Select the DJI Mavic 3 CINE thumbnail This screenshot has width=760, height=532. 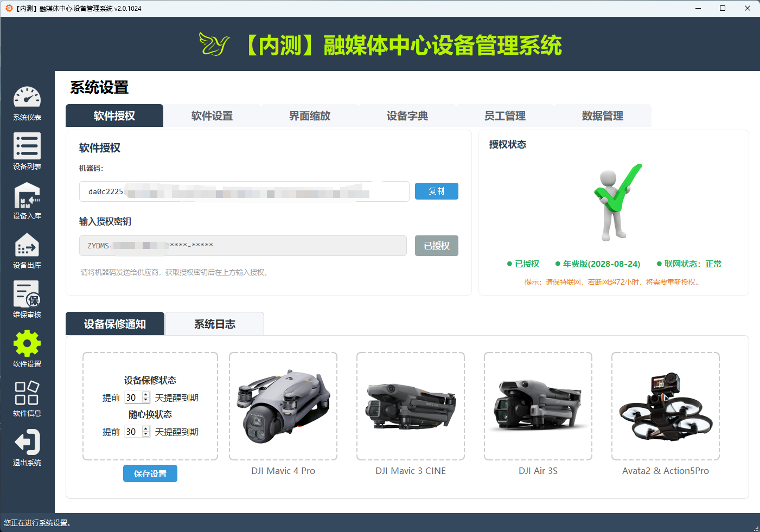[411, 406]
